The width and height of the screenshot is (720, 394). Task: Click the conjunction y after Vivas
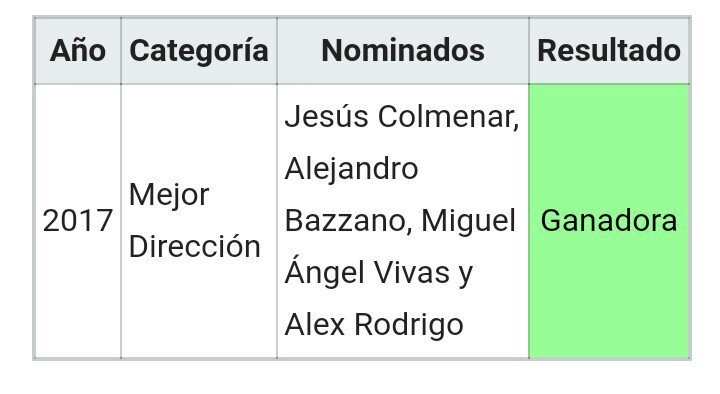[x=466, y=276]
